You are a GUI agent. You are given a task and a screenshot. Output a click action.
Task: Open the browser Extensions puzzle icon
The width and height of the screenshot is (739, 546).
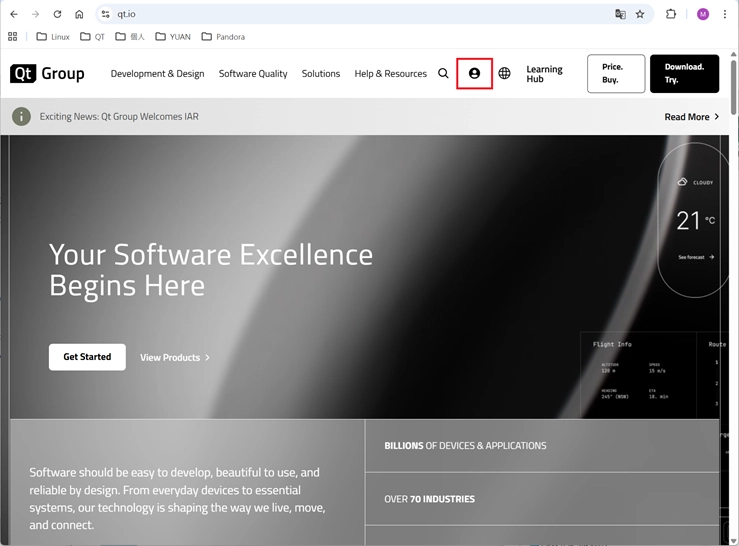point(671,14)
